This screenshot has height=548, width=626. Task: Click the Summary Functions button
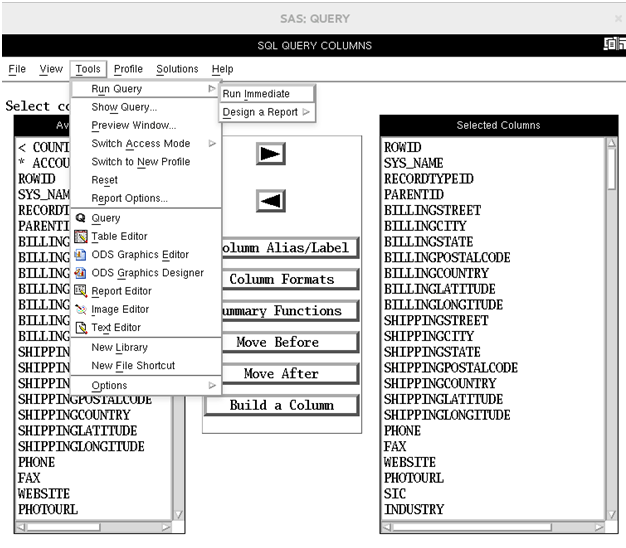pos(290,311)
